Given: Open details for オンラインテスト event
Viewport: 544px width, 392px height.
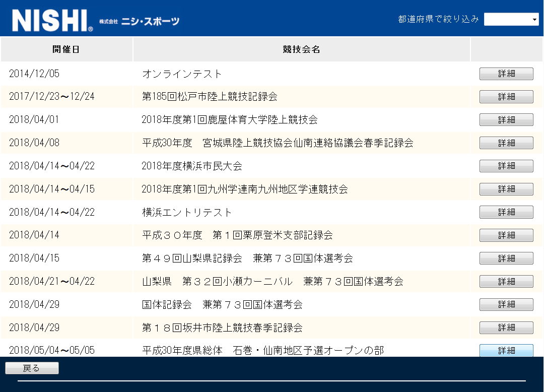Looking at the screenshot, I should click(x=506, y=74).
